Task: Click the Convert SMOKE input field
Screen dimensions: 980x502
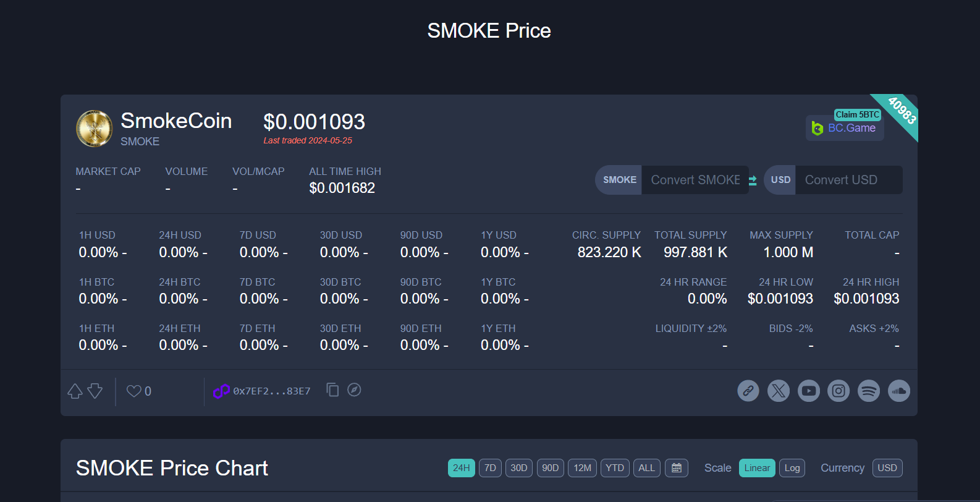Action: coord(695,180)
